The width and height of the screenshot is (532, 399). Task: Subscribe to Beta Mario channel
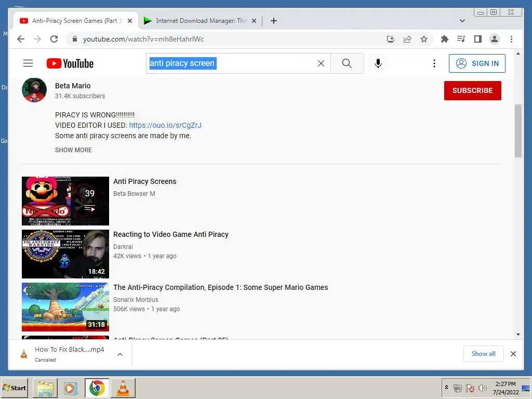click(x=472, y=90)
